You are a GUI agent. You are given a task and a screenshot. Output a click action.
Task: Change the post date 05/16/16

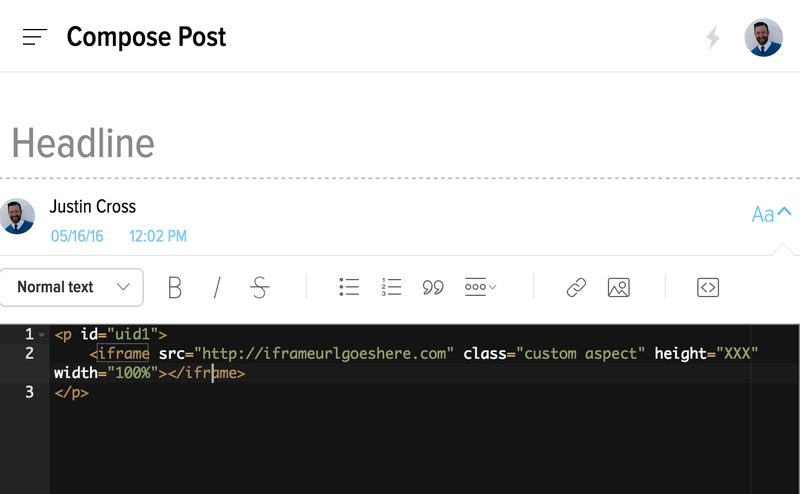point(77,236)
